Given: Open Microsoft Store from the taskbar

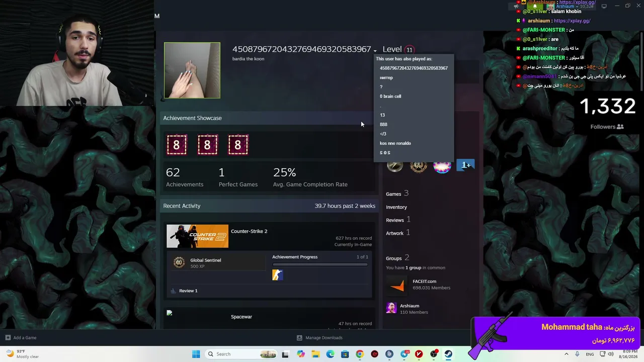Looking at the screenshot, I should pyautogui.click(x=345, y=354).
